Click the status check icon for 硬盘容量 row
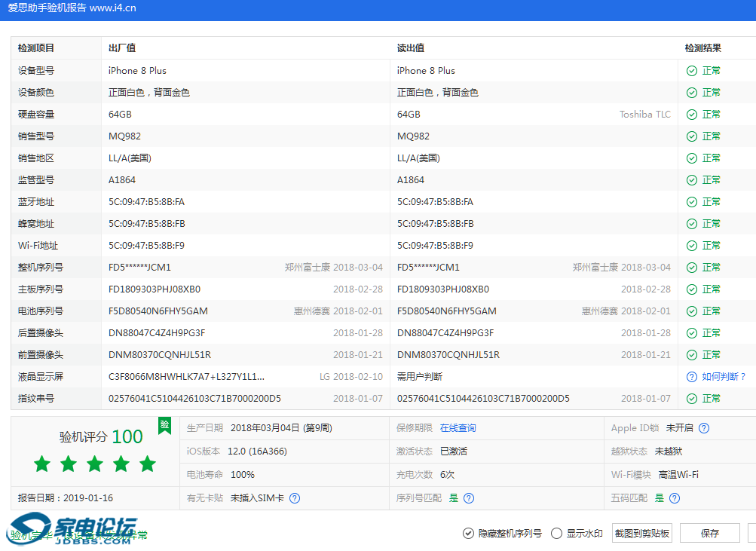 click(x=692, y=115)
